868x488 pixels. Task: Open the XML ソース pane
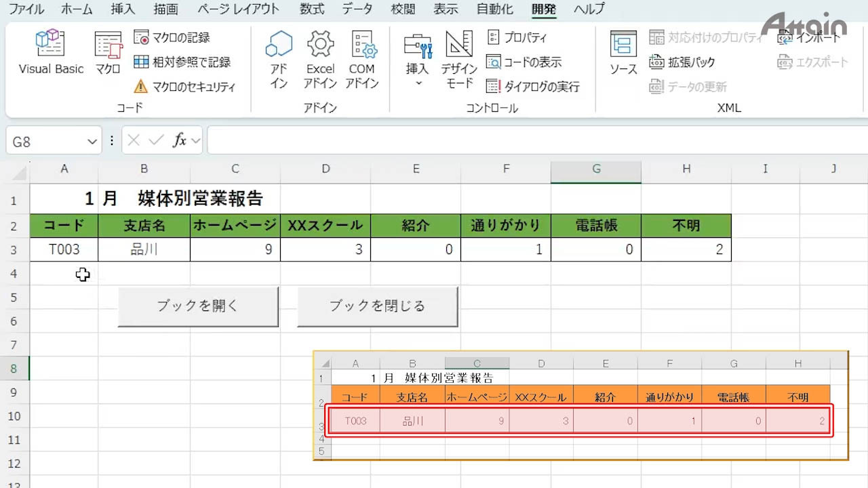tap(623, 53)
